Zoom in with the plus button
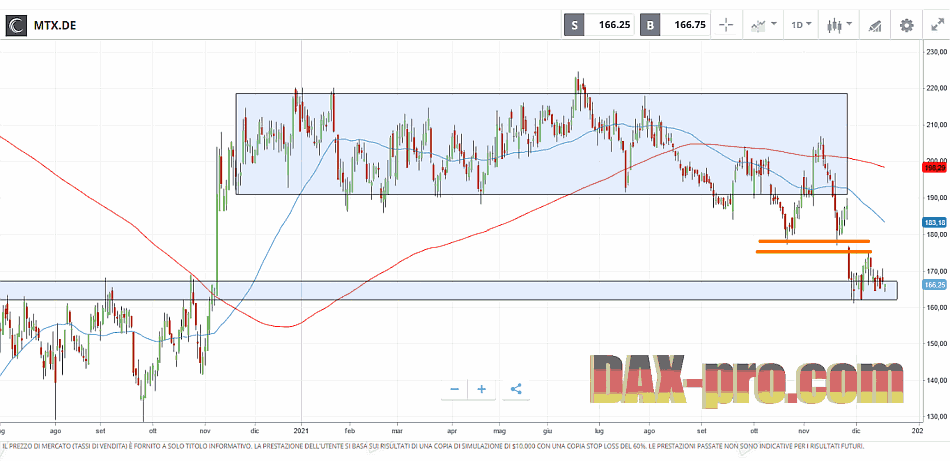The image size is (950, 461). [482, 389]
